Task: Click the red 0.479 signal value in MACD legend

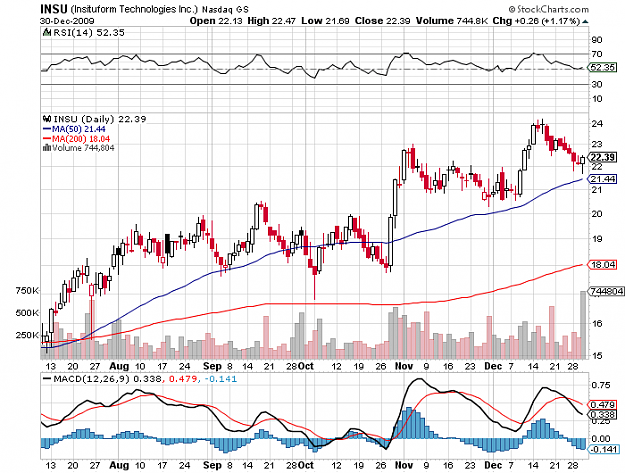Action: point(184,379)
